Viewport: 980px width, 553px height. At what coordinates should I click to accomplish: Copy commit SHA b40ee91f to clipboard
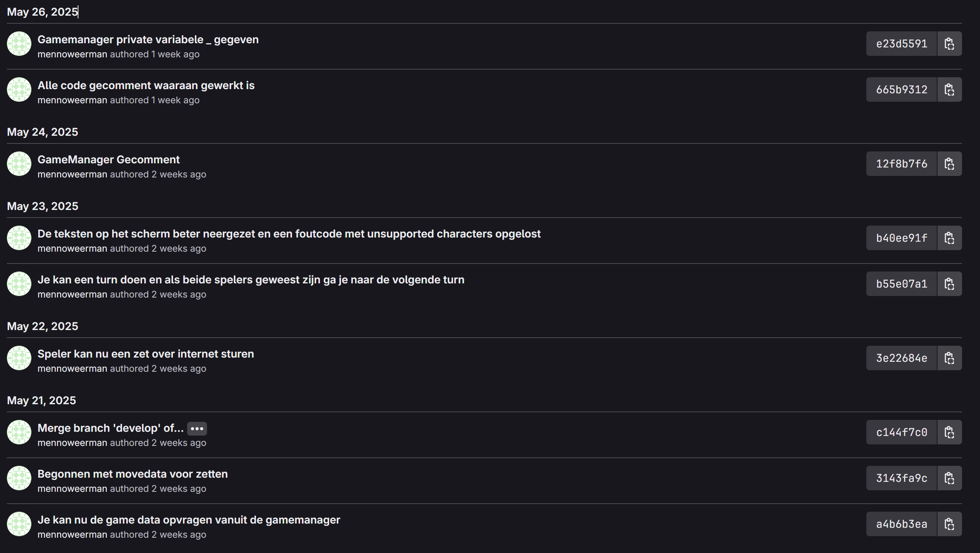[x=949, y=238]
